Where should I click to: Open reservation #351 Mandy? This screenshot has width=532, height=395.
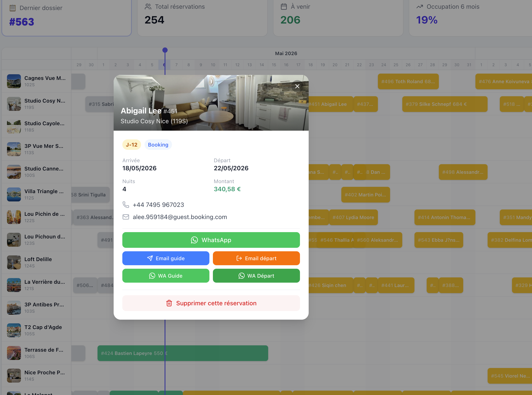(x=516, y=217)
